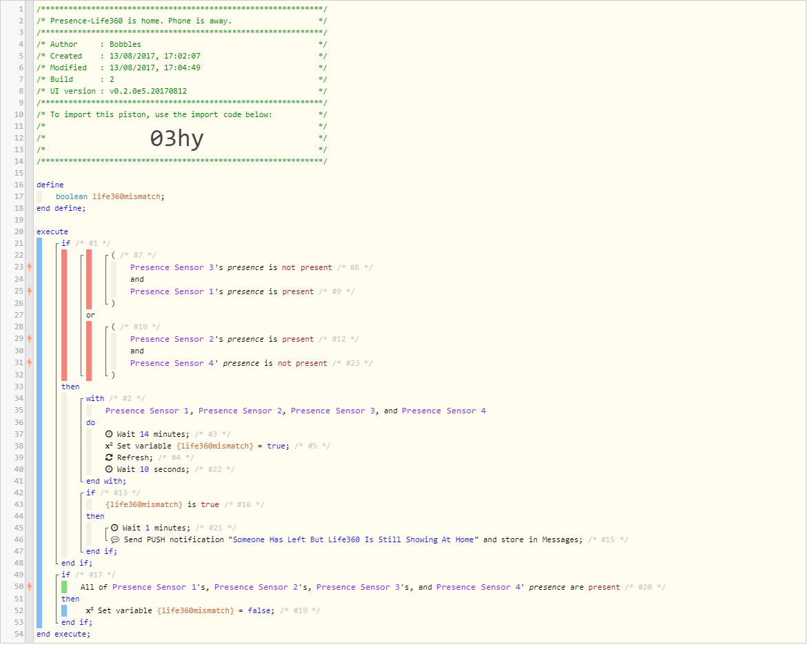Click the or operator between condition groups
This screenshot has width=812, height=649.
[x=90, y=315]
